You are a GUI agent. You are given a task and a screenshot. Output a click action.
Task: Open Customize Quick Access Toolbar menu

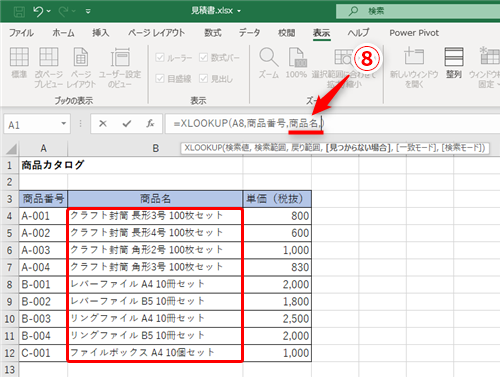click(88, 11)
